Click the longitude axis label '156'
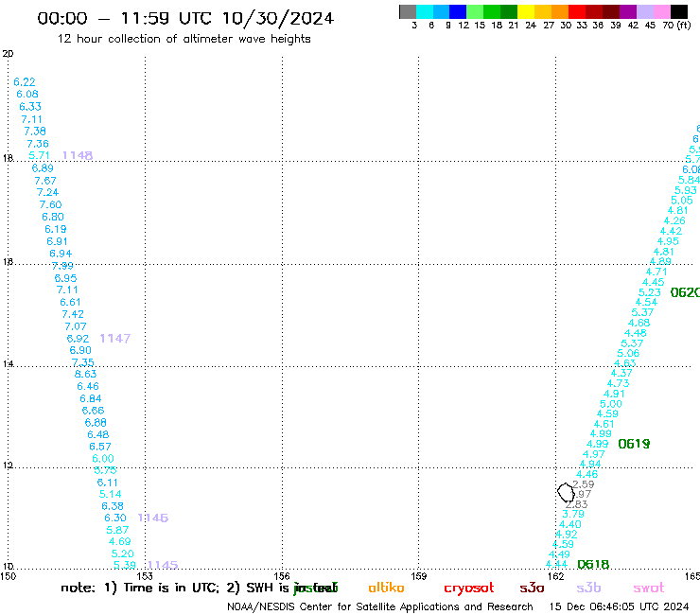The width and height of the screenshot is (700, 615). [282, 576]
